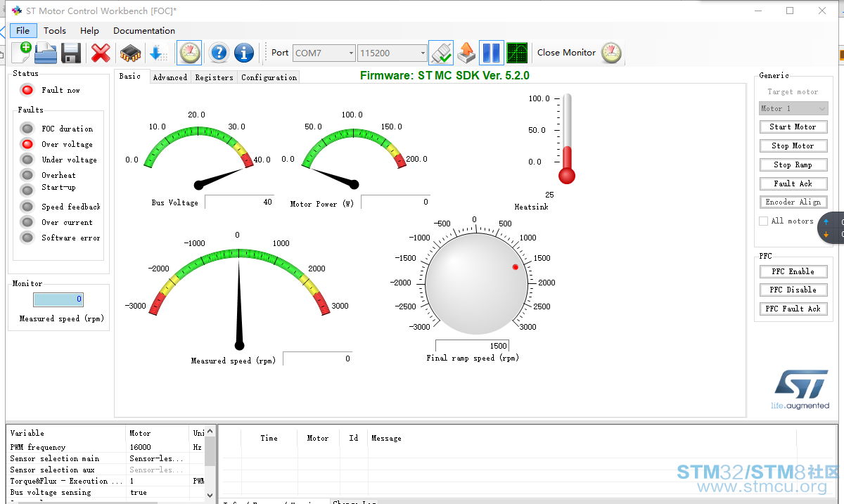Image resolution: width=844 pixels, height=504 pixels.
Task: Click the PFC Enable button
Action: 793,271
